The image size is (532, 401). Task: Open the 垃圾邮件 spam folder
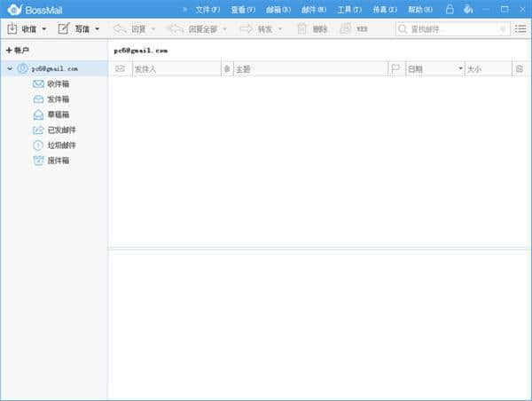(61, 145)
